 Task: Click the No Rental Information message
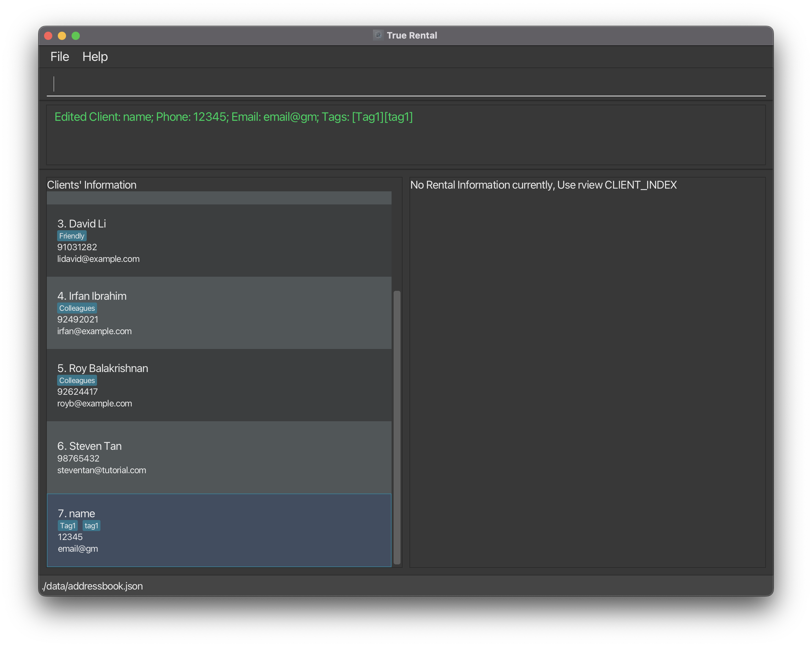tap(543, 185)
